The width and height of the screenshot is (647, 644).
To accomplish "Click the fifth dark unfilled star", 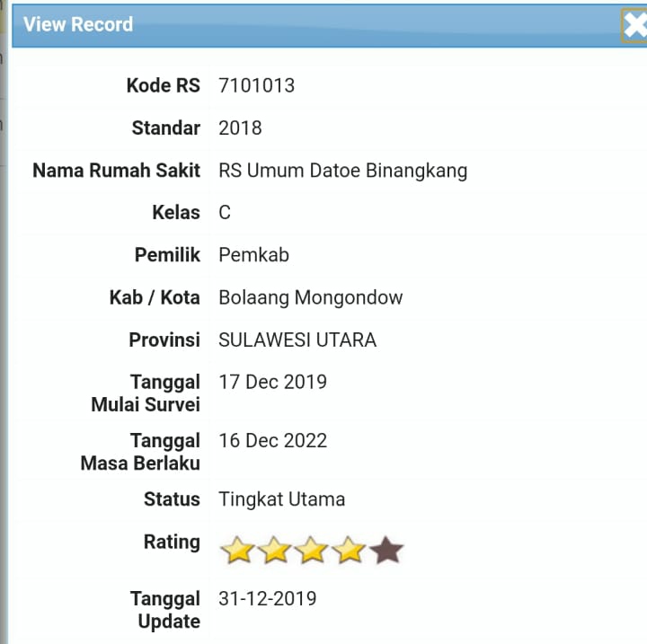I will (386, 550).
